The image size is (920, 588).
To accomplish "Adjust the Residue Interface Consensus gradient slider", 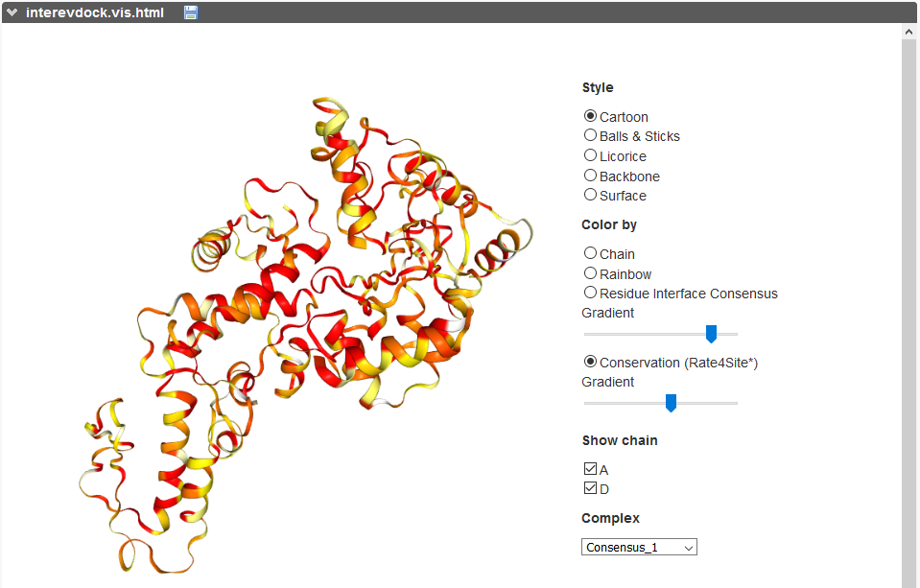I will pyautogui.click(x=711, y=334).
